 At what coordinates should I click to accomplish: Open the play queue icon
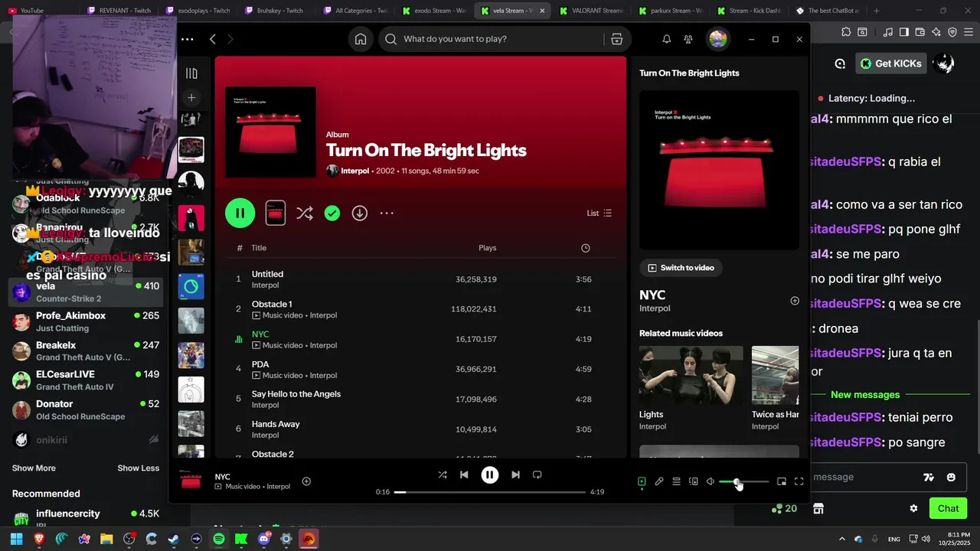tap(677, 481)
